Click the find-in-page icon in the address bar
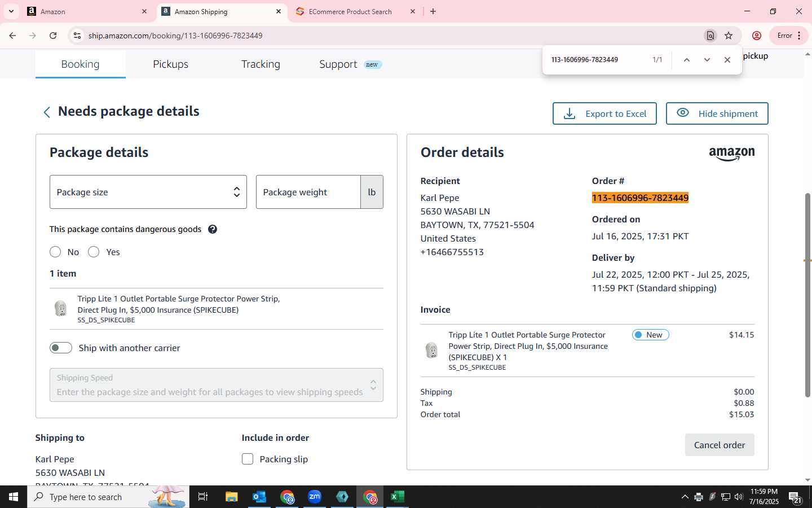 pyautogui.click(x=710, y=36)
